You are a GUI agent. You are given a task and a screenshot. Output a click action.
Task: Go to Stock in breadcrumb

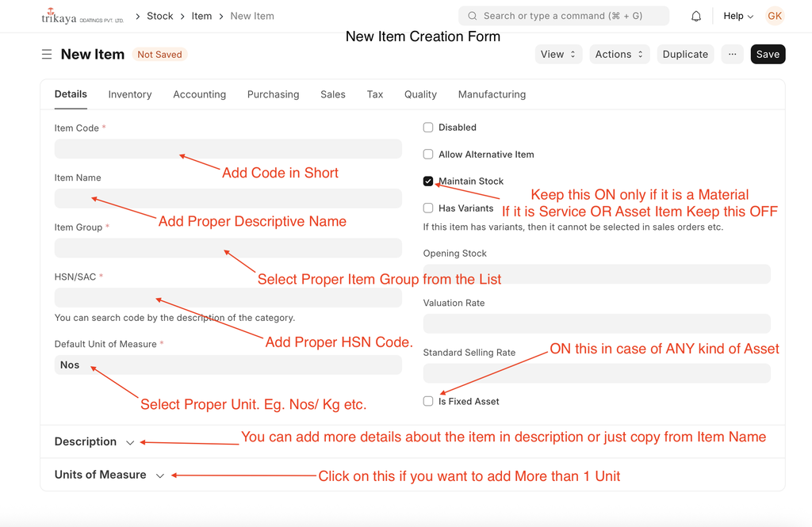coord(160,16)
